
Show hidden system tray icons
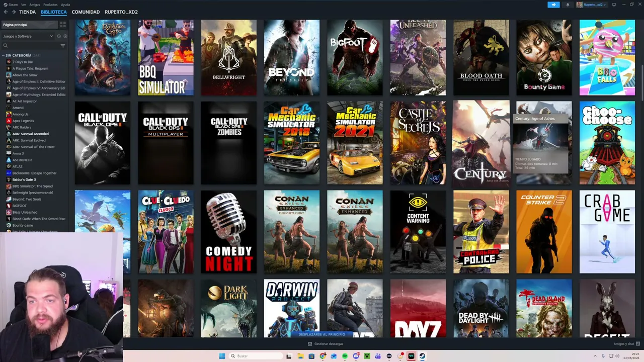pyautogui.click(x=595, y=356)
